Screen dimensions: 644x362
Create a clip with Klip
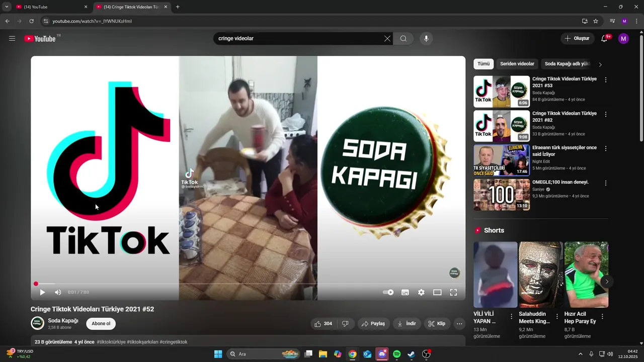(x=437, y=324)
